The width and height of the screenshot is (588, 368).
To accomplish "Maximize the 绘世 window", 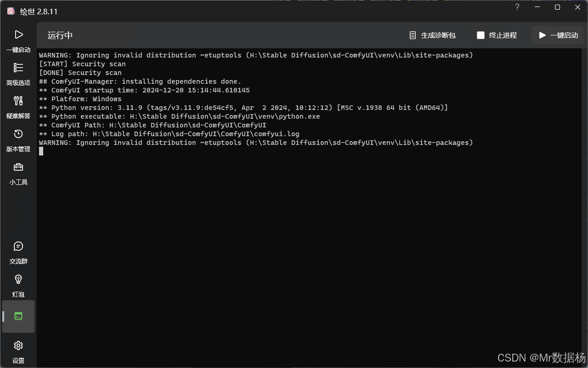I will [x=557, y=7].
